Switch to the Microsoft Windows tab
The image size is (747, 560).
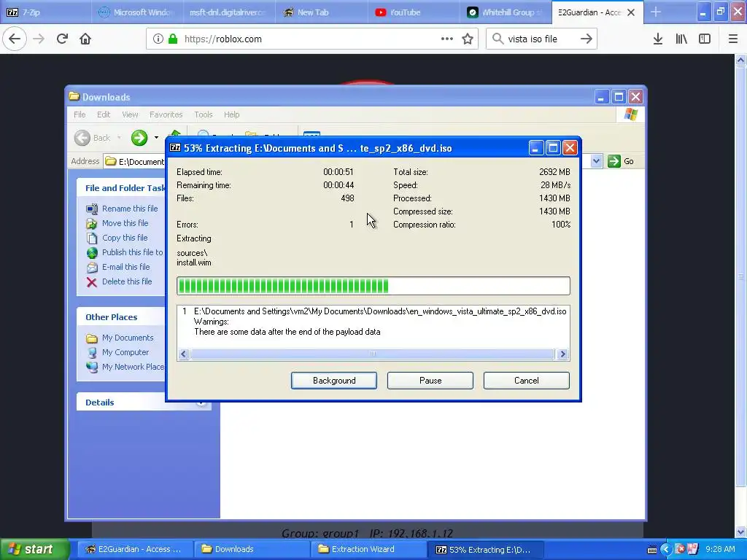tap(137, 12)
